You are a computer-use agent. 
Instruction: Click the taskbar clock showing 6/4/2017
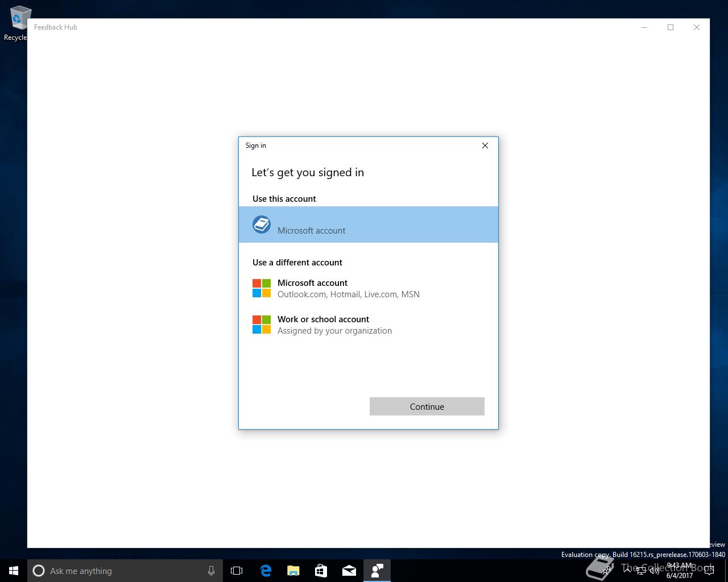pos(680,571)
